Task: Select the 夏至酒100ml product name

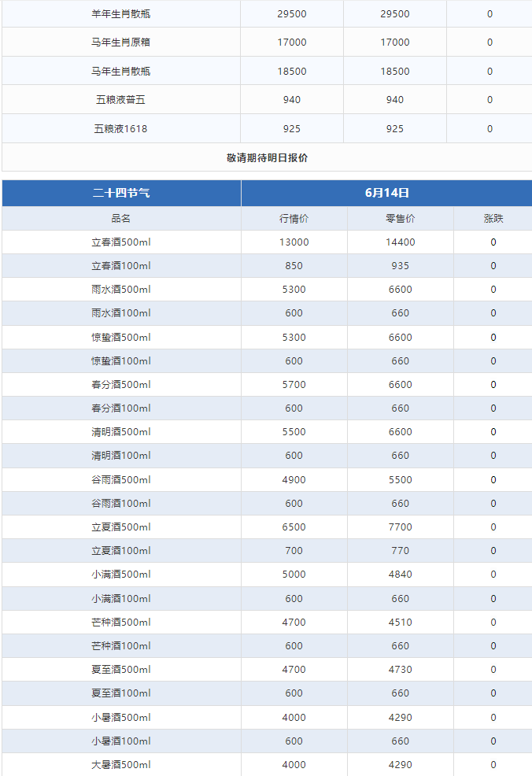Action: pyautogui.click(x=120, y=693)
